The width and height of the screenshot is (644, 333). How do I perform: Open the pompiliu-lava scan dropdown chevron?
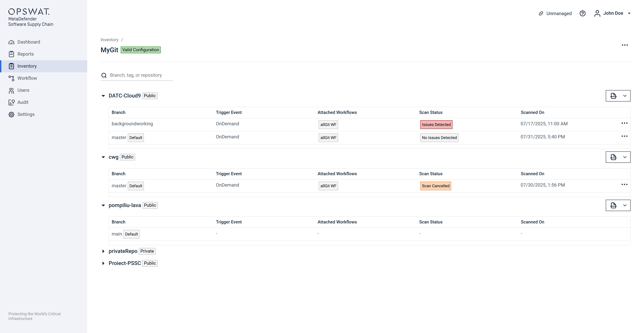pos(625,205)
